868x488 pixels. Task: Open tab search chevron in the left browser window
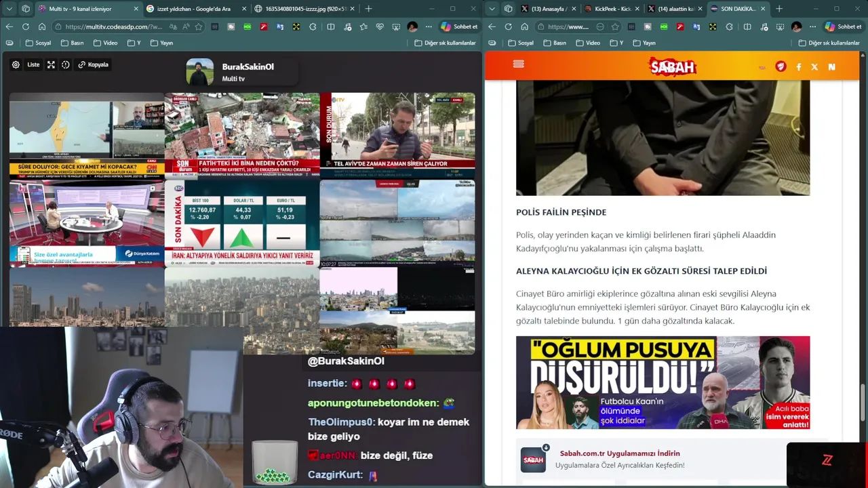pos(9,9)
